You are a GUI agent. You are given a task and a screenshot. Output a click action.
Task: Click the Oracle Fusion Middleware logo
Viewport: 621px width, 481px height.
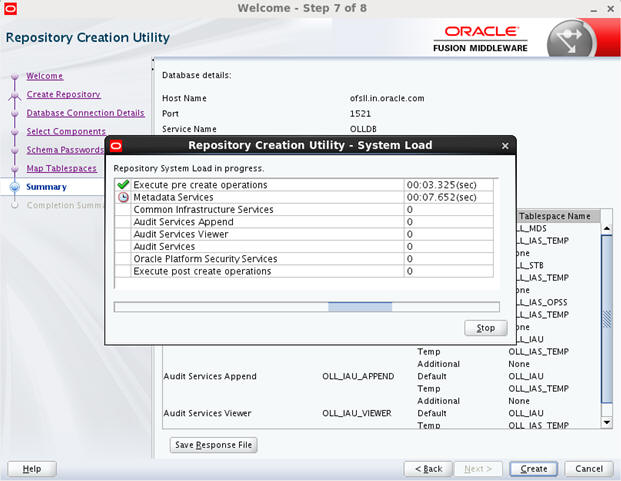click(480, 39)
